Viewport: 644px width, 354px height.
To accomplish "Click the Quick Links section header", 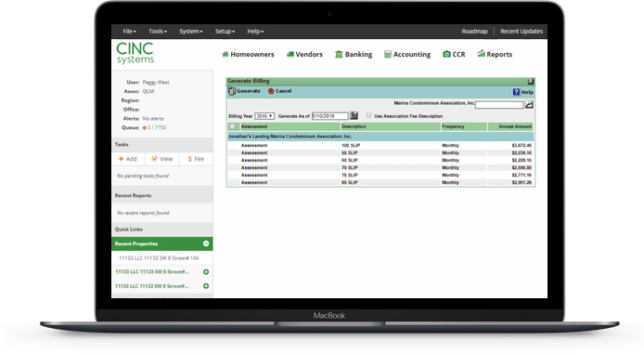I will [x=161, y=229].
